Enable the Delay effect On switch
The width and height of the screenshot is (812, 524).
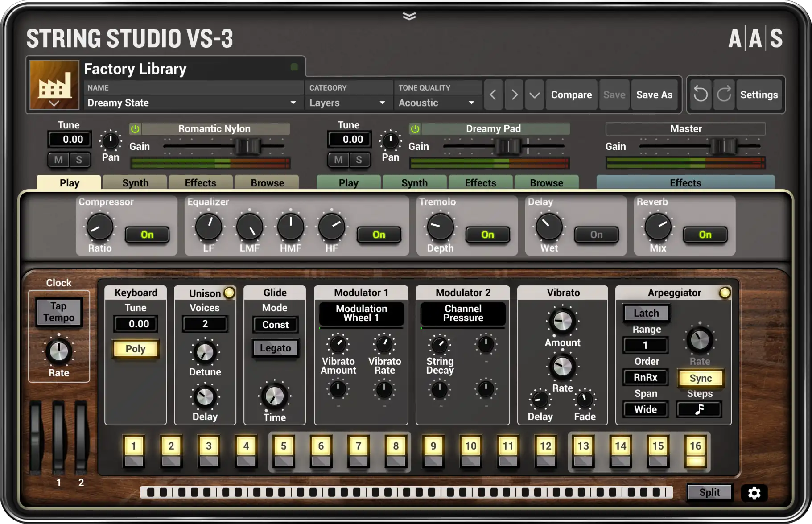[x=596, y=235]
